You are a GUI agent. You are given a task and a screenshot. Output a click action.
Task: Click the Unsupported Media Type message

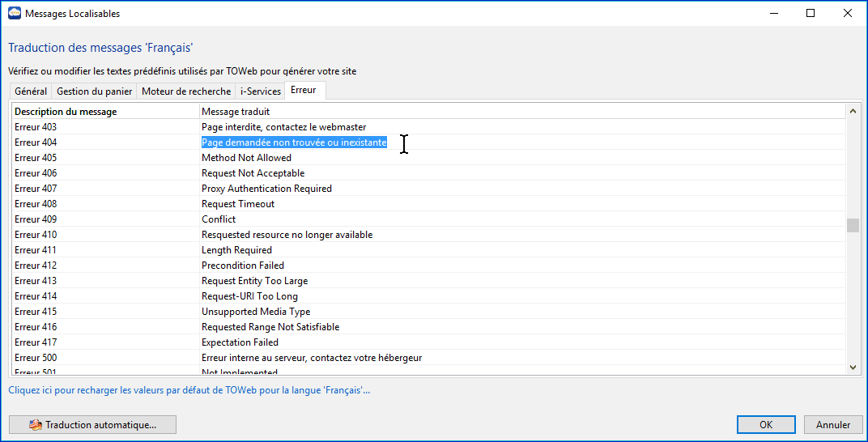[256, 312]
